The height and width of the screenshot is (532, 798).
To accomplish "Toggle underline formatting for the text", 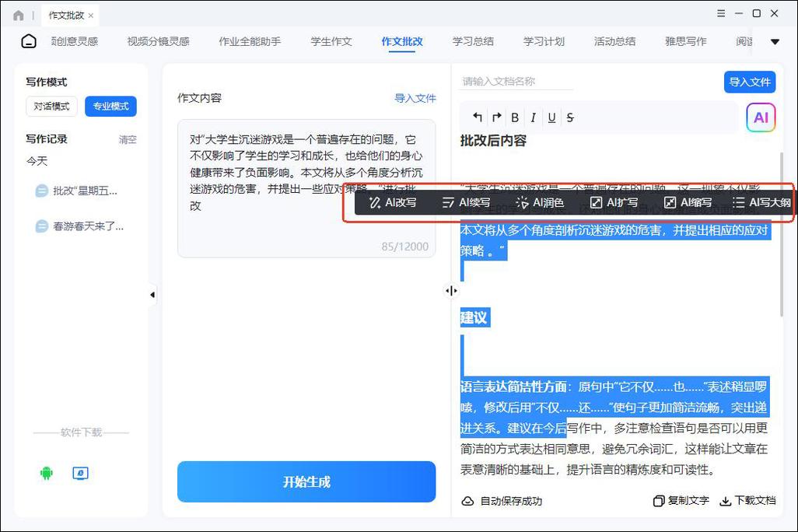I will (x=551, y=117).
